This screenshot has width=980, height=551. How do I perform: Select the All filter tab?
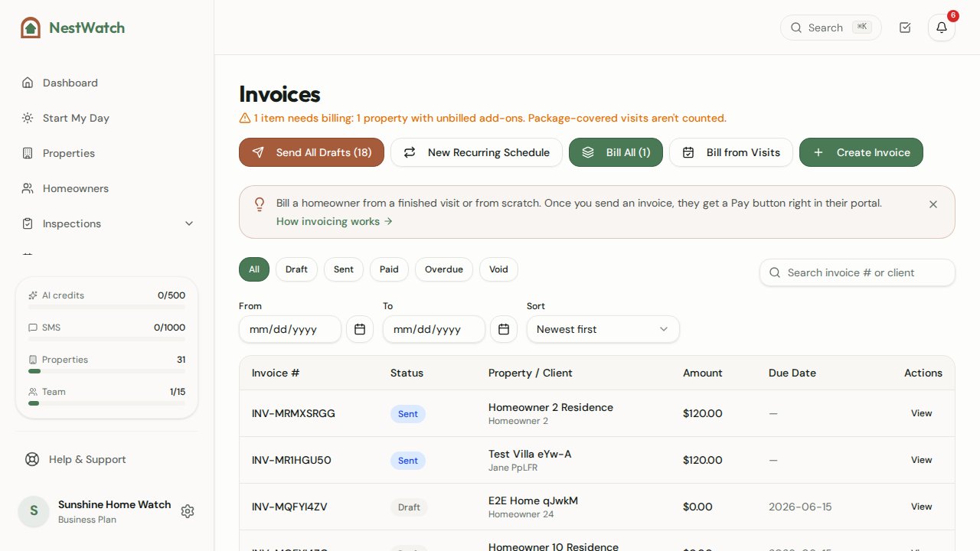pos(254,269)
